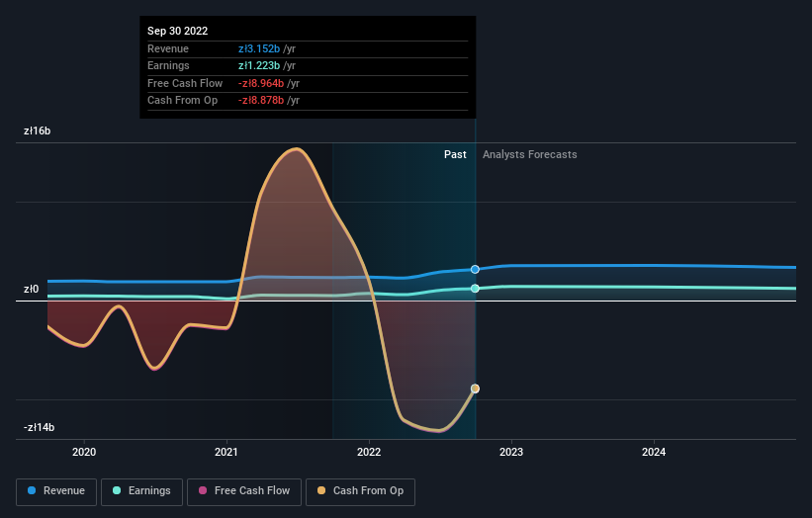Click the zł1.223b earnings value

point(259,65)
